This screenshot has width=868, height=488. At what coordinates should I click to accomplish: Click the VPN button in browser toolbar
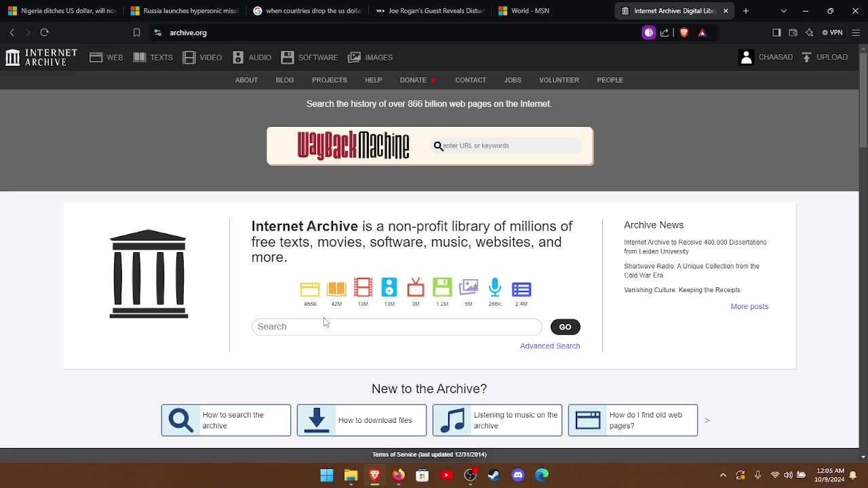pos(832,33)
